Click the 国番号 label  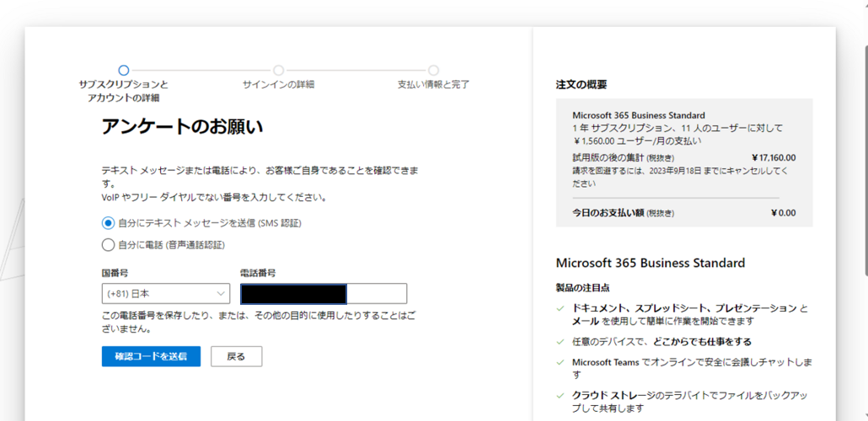115,273
